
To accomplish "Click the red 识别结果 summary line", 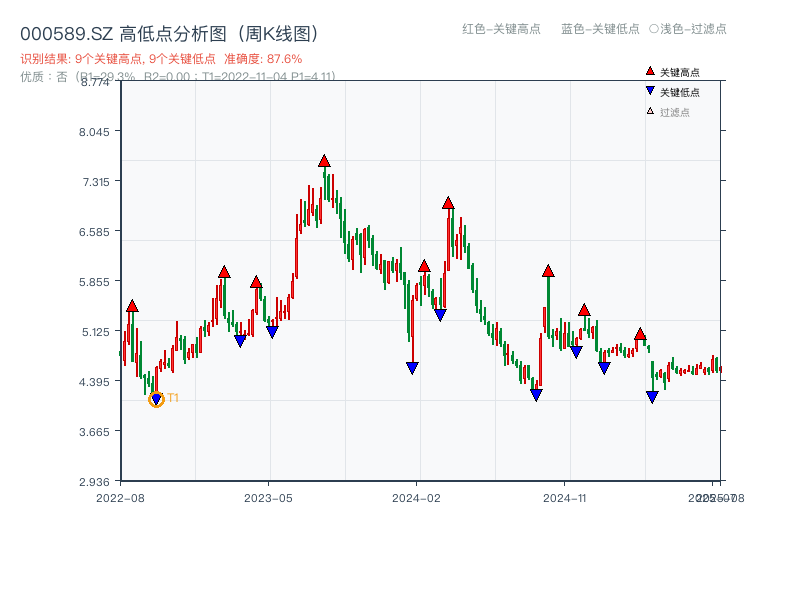I will [x=161, y=59].
